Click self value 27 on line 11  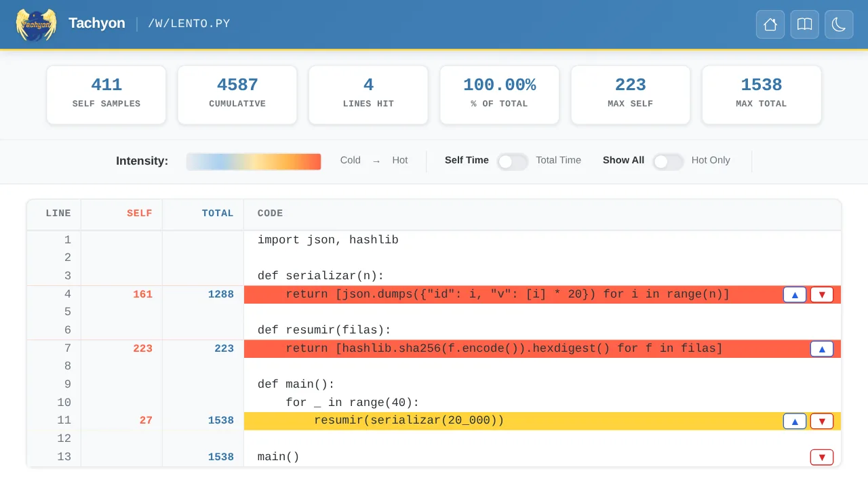coord(146,421)
